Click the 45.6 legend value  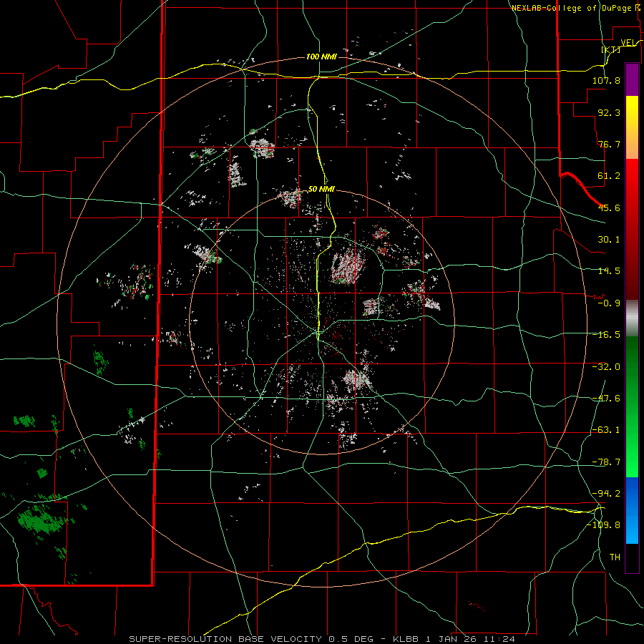609,208
